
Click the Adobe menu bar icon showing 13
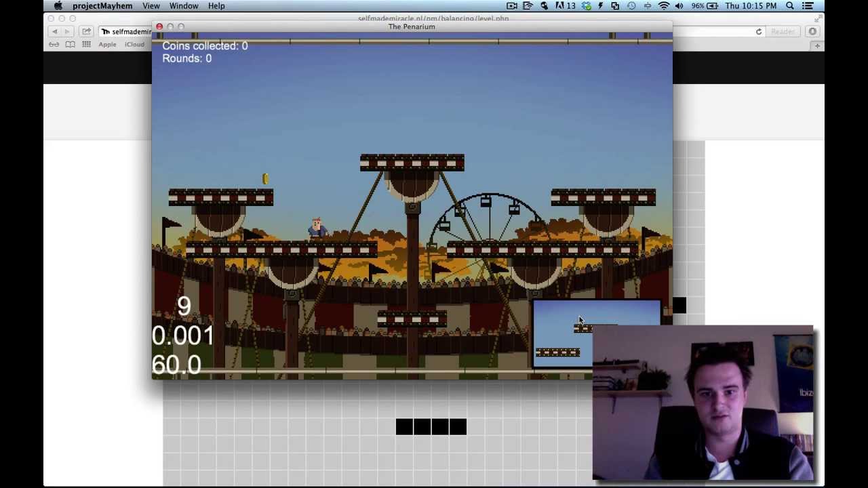click(565, 6)
